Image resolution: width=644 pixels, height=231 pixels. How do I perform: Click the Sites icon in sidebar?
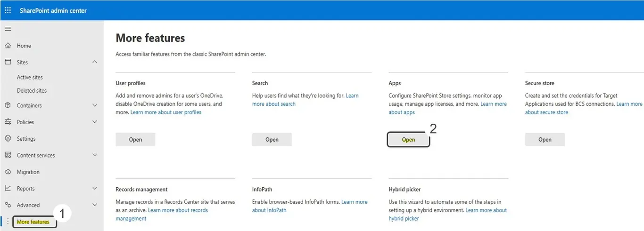pyautogui.click(x=8, y=62)
